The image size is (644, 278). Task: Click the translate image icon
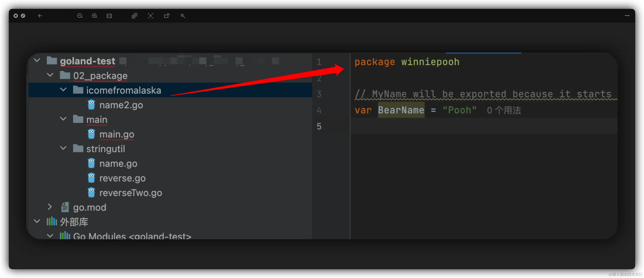135,16
